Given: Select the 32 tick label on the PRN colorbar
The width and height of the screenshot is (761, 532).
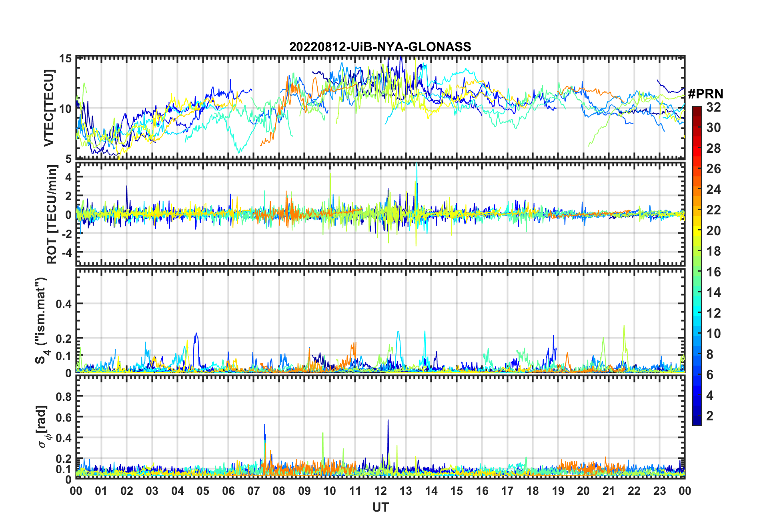Looking at the screenshot, I should coord(713,107).
